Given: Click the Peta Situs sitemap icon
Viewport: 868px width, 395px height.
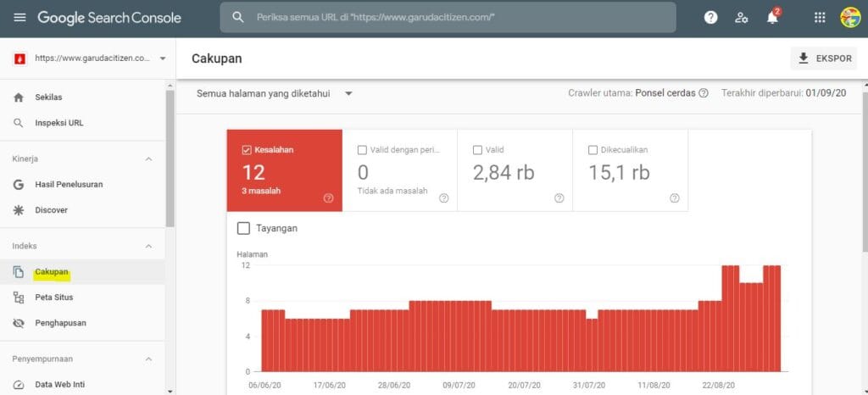Looking at the screenshot, I should (19, 298).
